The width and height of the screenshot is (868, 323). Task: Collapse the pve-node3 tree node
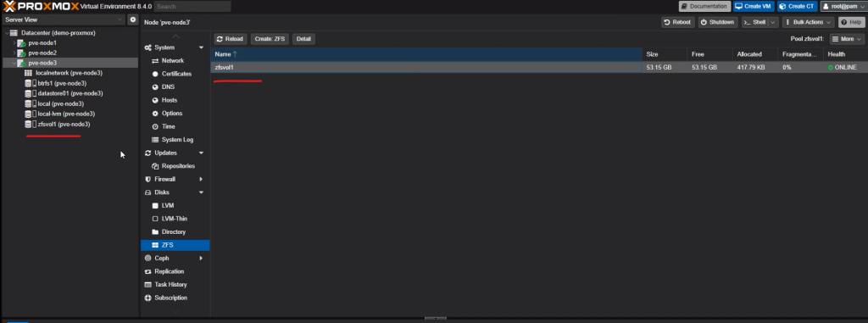pyautogui.click(x=14, y=64)
